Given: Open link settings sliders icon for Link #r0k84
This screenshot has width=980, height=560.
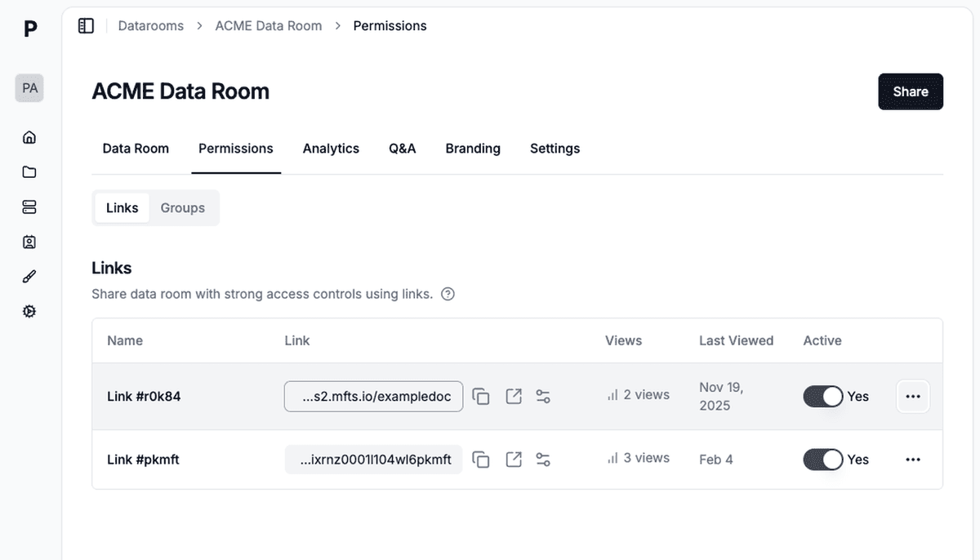Looking at the screenshot, I should [x=543, y=396].
